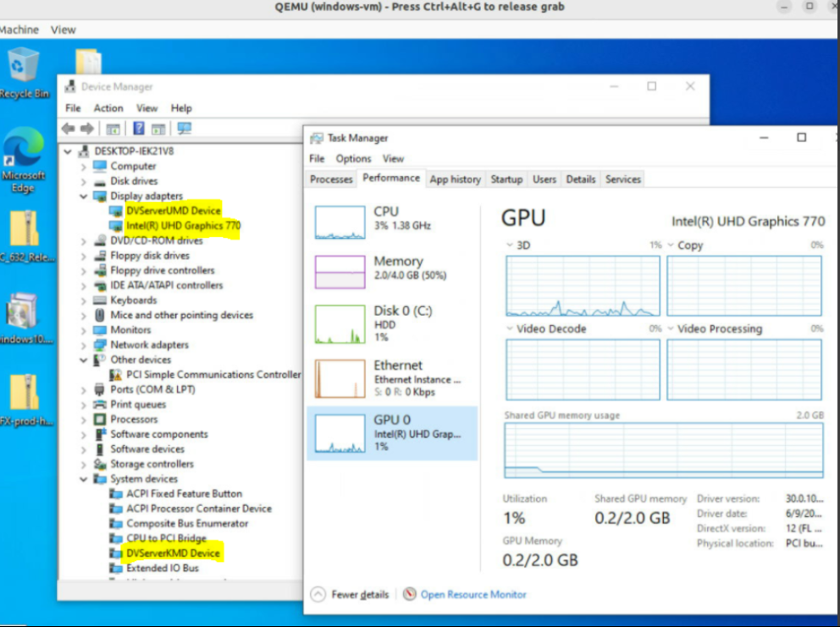Screen dimensions: 840x627
Task: Click the Scan for hardware changes toolbar icon
Action: click(184, 129)
